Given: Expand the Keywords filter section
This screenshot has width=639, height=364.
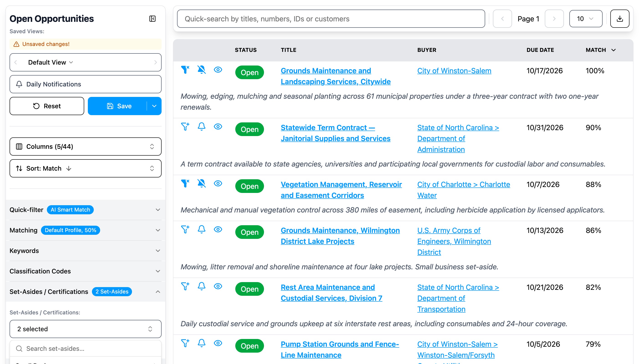Looking at the screenshot, I should tap(86, 251).
